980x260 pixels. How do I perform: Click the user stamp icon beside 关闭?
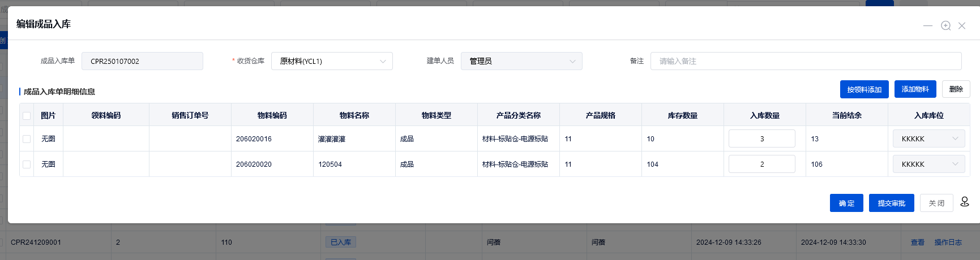965,202
